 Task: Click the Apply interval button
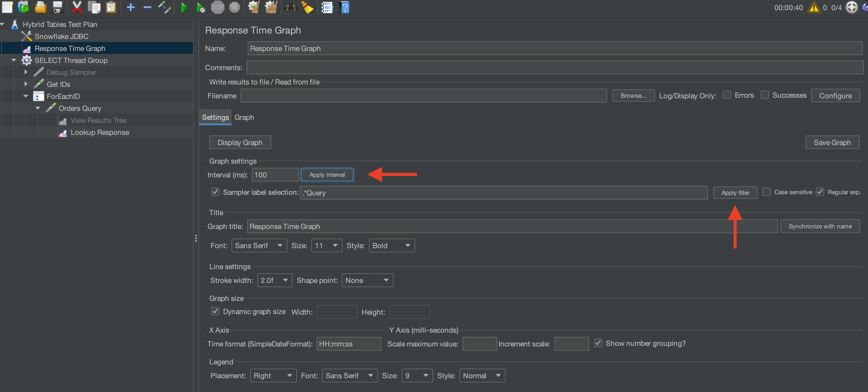(x=327, y=174)
